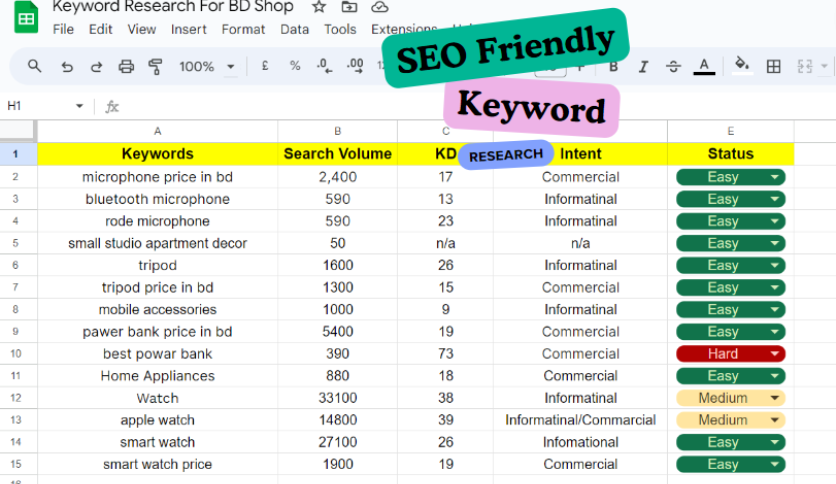Open the File menu
The height and width of the screenshot is (484, 836).
(63, 29)
